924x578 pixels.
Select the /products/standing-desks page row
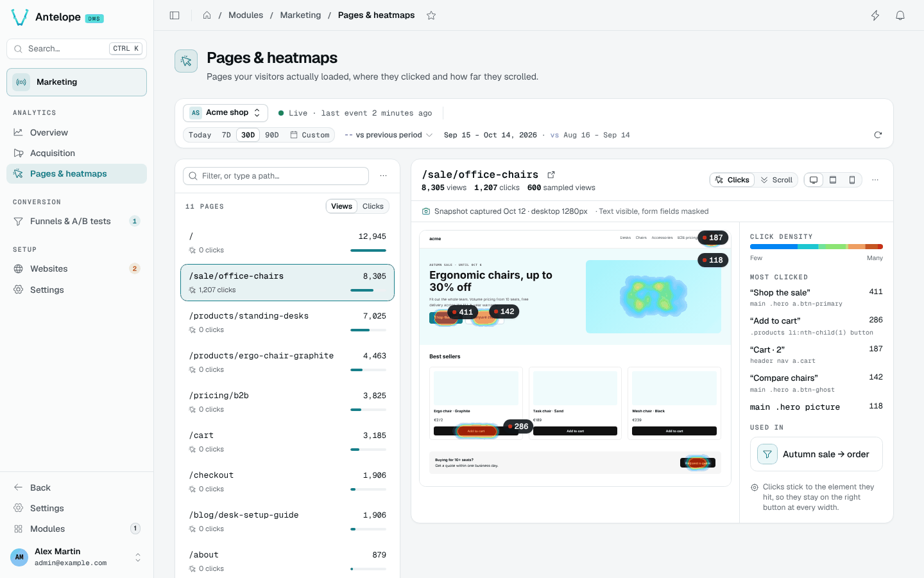click(287, 322)
